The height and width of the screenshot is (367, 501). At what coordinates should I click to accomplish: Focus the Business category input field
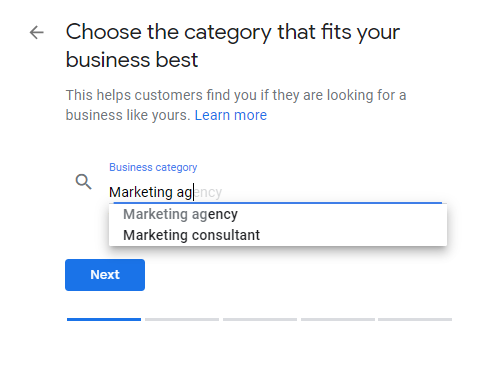click(x=277, y=192)
